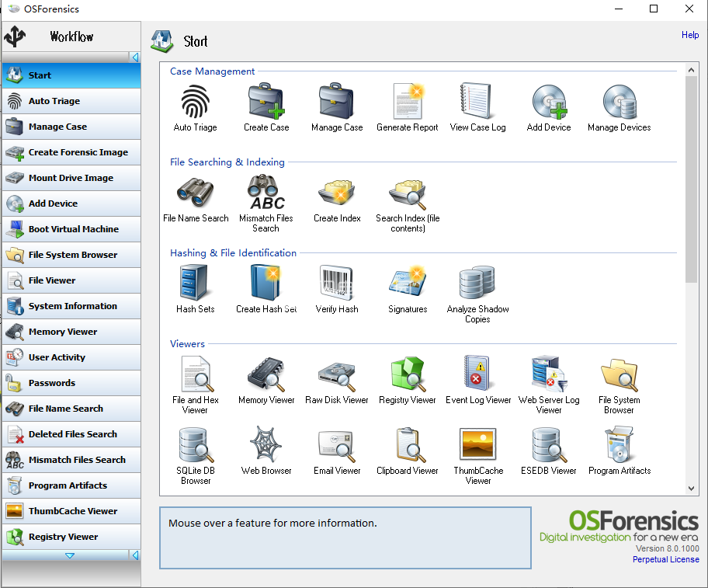Image resolution: width=708 pixels, height=588 pixels.
Task: Select ThumbCache Viewer in sidebar
Action: [x=71, y=511]
